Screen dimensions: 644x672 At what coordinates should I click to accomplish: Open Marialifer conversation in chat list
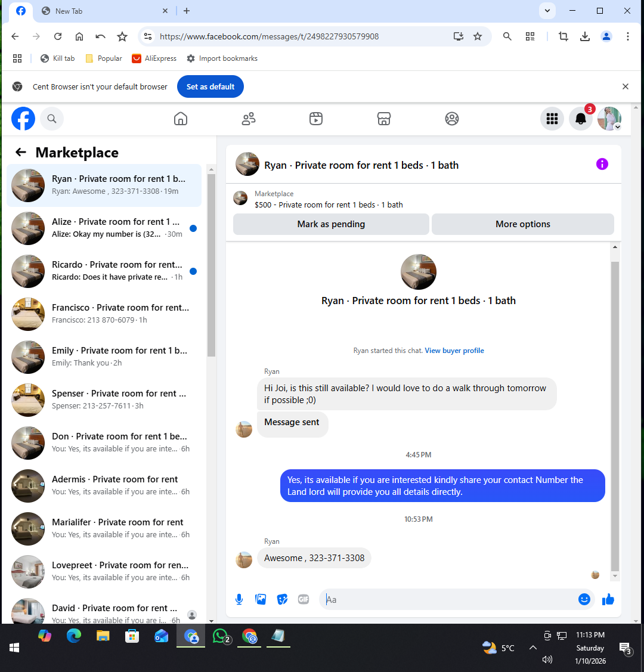pyautogui.click(x=104, y=528)
